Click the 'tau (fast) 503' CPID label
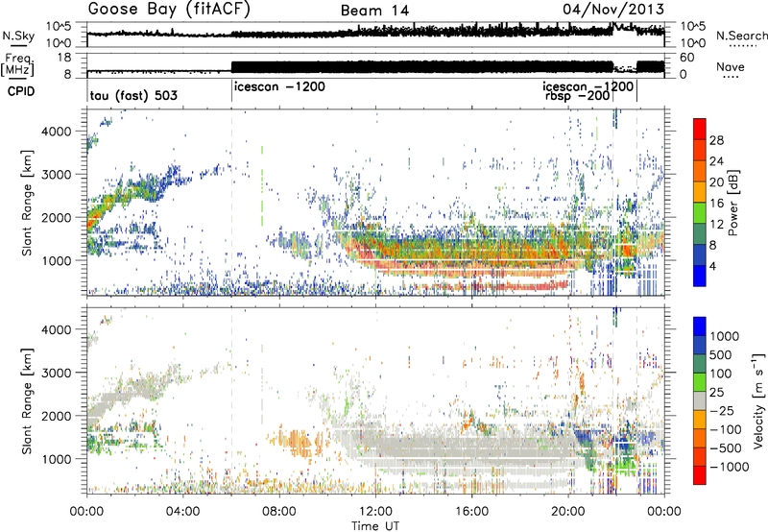 tap(133, 95)
